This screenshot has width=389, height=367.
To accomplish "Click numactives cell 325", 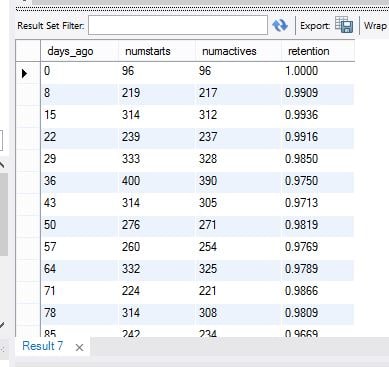I will 238,269.
